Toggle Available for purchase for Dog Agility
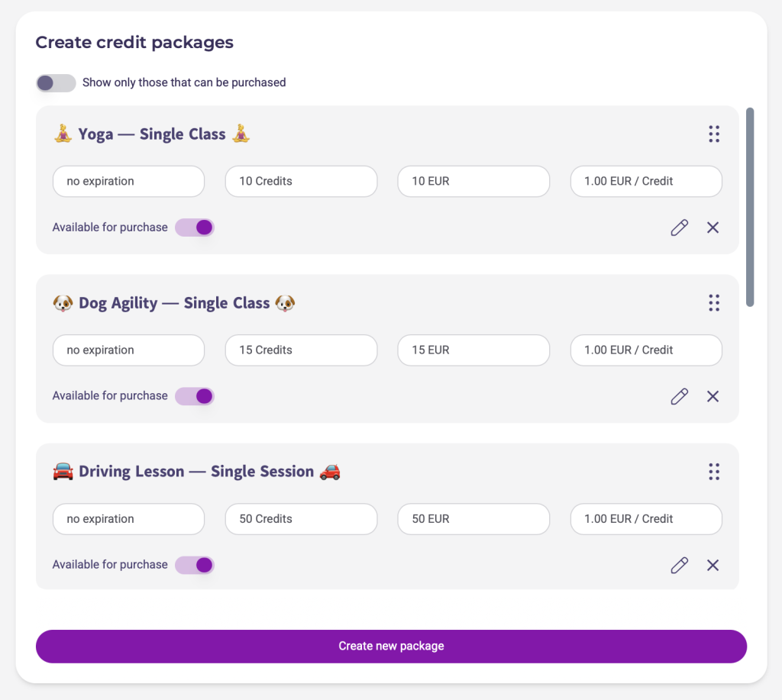 195,396
